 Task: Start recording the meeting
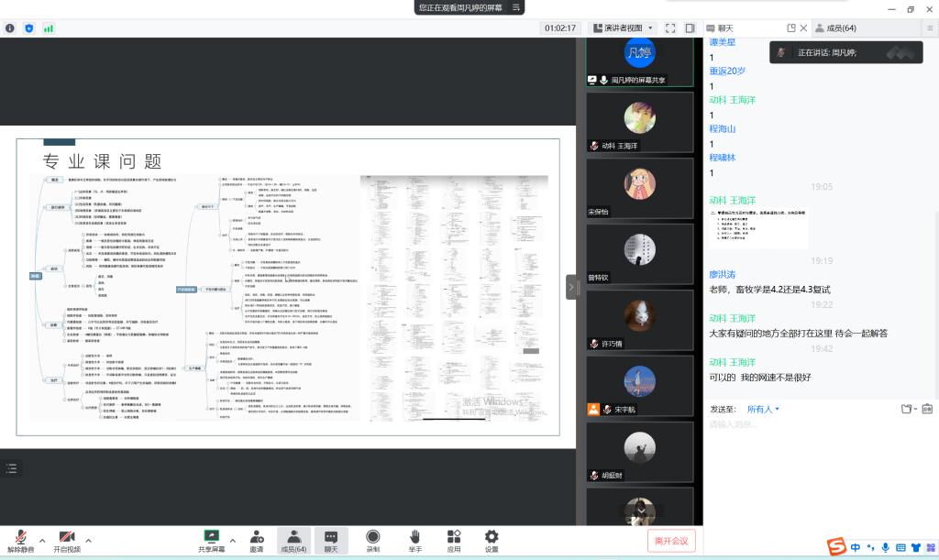pos(372,540)
